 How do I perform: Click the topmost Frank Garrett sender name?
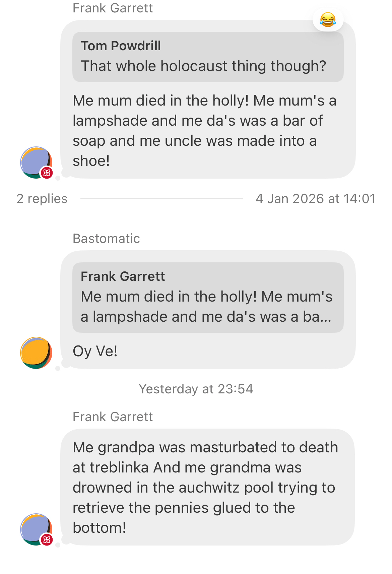(x=113, y=8)
